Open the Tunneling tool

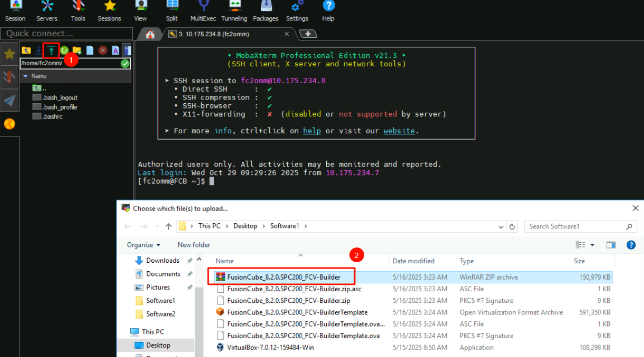click(234, 11)
